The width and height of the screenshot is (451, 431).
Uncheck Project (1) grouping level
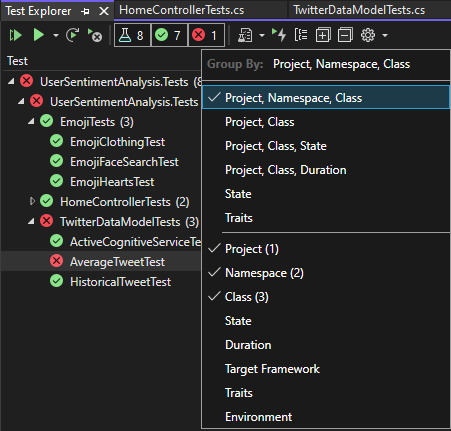(x=326, y=249)
